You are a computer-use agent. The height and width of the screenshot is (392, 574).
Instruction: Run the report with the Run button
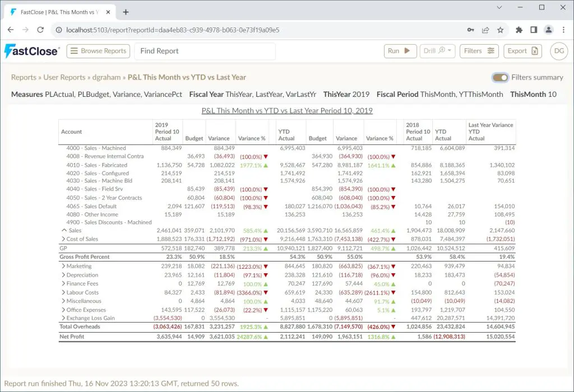pos(400,51)
